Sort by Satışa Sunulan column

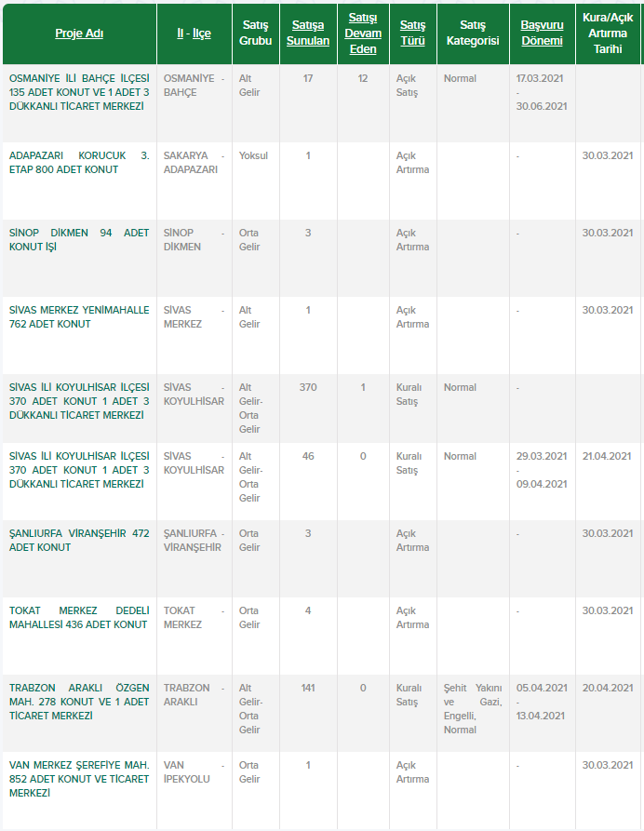308,34
